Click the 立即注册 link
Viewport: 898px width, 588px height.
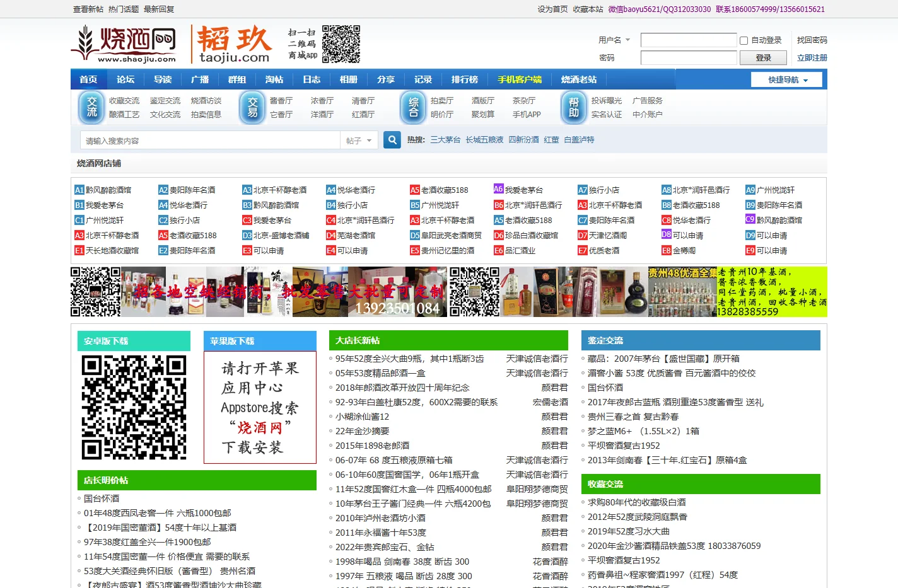pos(812,58)
